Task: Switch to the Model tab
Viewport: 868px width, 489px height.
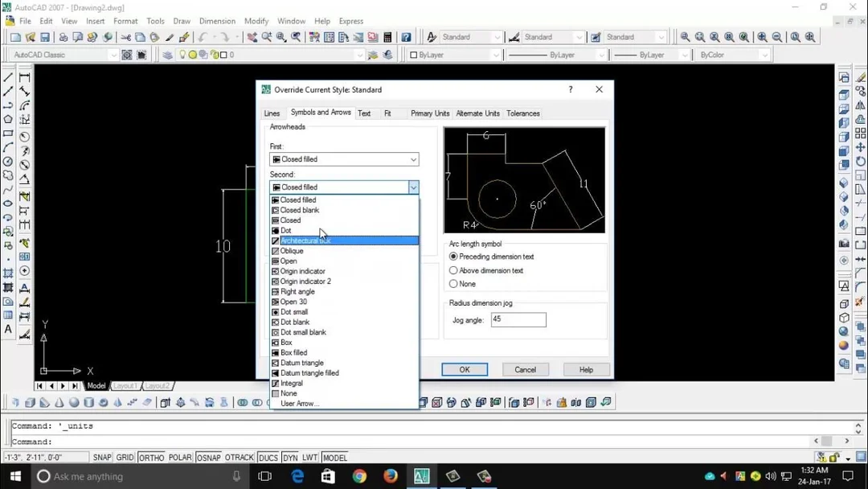Action: 96,386
